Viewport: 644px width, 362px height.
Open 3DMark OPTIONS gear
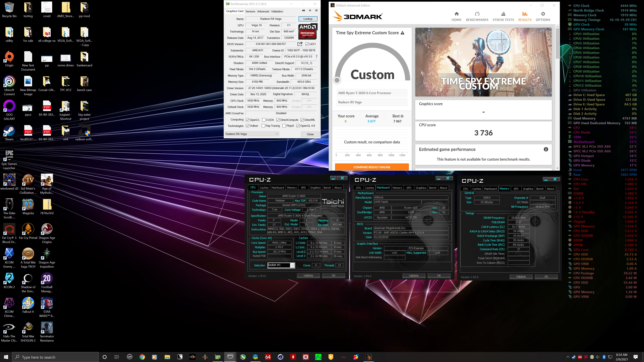543,16
